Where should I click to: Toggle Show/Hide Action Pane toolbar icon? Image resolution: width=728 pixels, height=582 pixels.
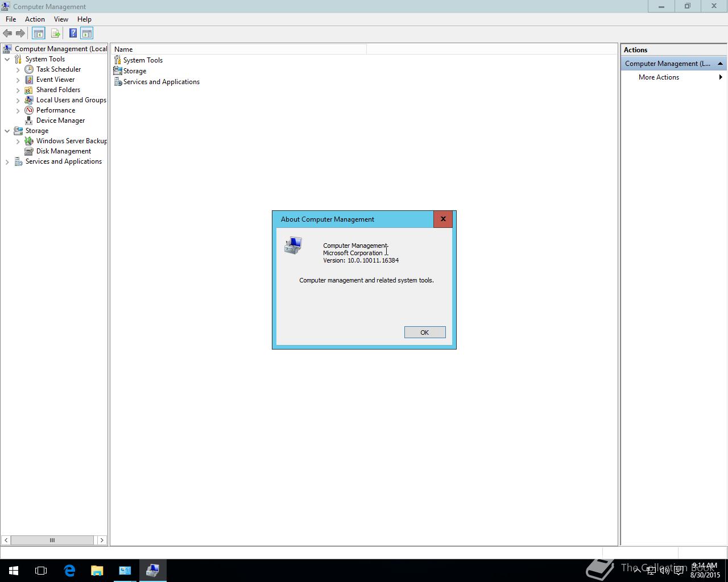[87, 34]
